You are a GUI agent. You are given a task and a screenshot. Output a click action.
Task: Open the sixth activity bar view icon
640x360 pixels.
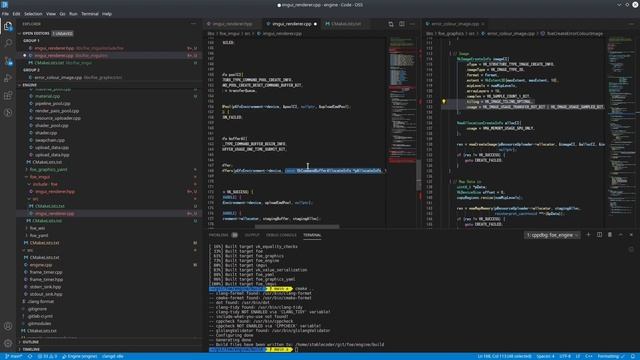point(8,112)
